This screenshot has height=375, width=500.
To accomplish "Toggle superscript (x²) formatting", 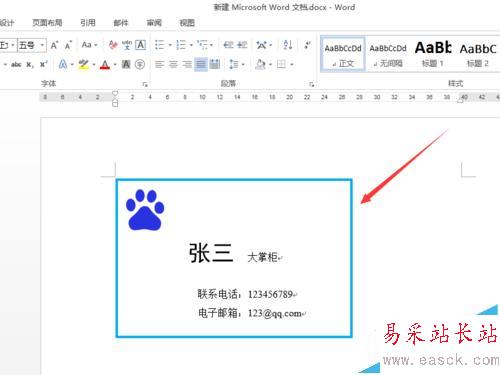I will 44,64.
